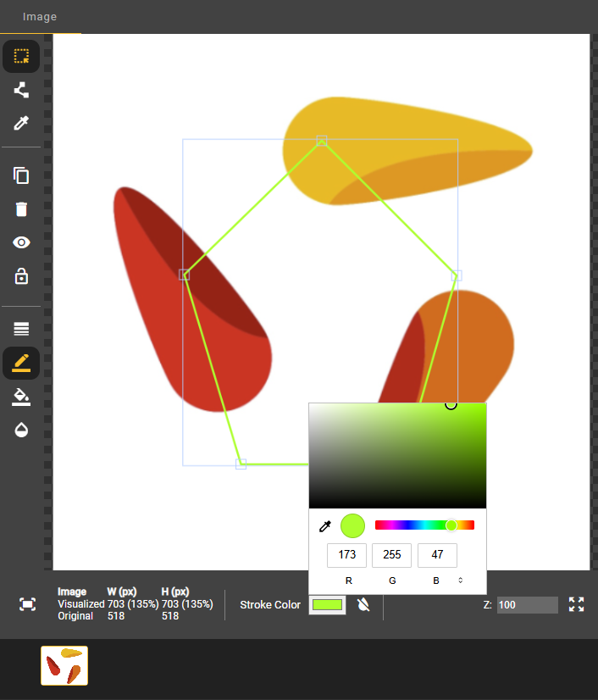This screenshot has height=700, width=598.
Task: Click the 'Visualized' dimension label
Action: coord(80,604)
